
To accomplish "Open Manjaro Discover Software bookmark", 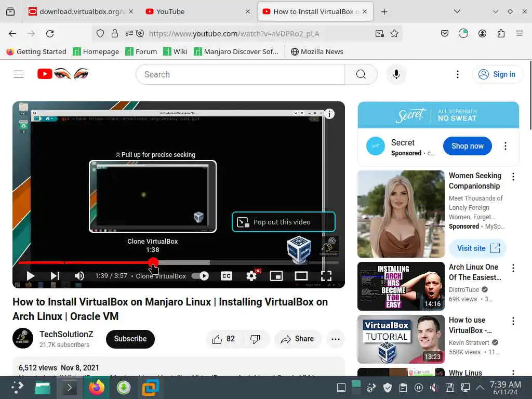I will 236,51.
